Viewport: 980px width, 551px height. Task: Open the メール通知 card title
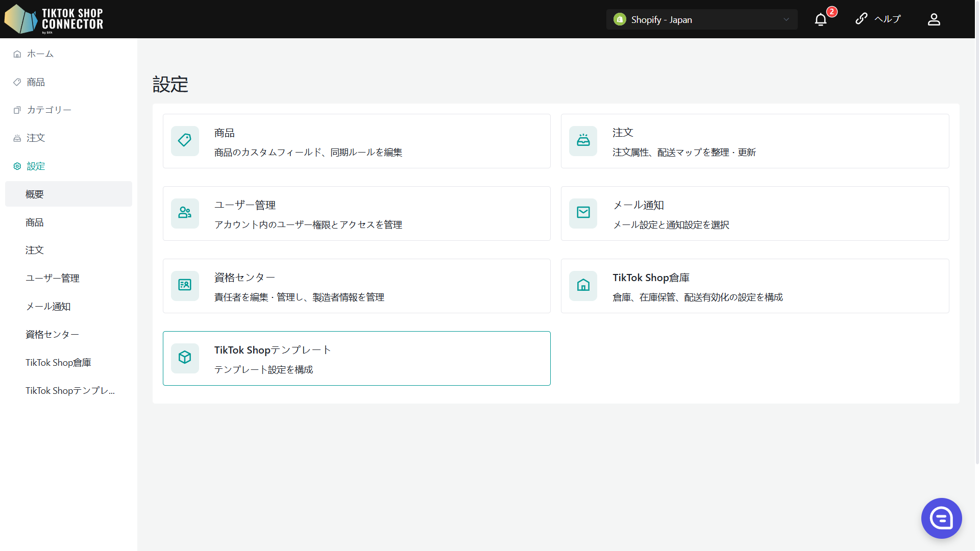click(x=638, y=205)
